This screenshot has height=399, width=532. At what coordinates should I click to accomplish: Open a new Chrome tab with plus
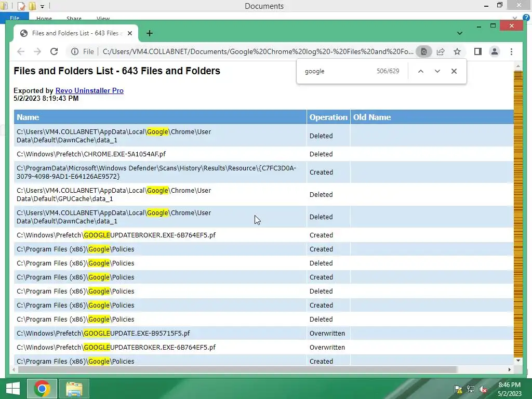pos(150,33)
